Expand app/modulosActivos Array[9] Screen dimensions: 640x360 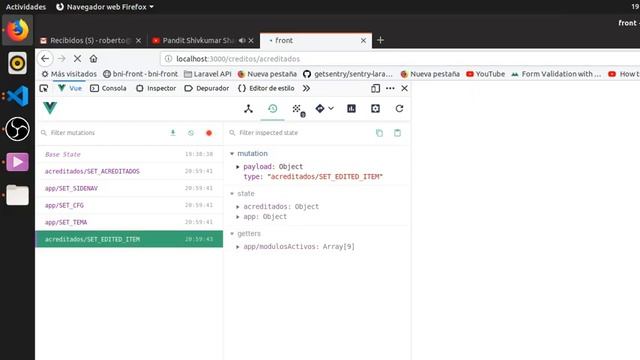(x=238, y=247)
